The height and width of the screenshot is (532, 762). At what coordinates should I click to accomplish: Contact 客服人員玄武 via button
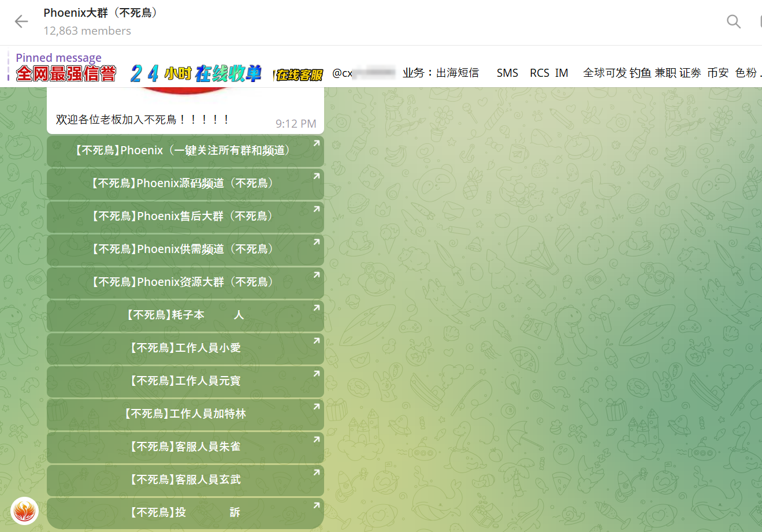(x=185, y=481)
